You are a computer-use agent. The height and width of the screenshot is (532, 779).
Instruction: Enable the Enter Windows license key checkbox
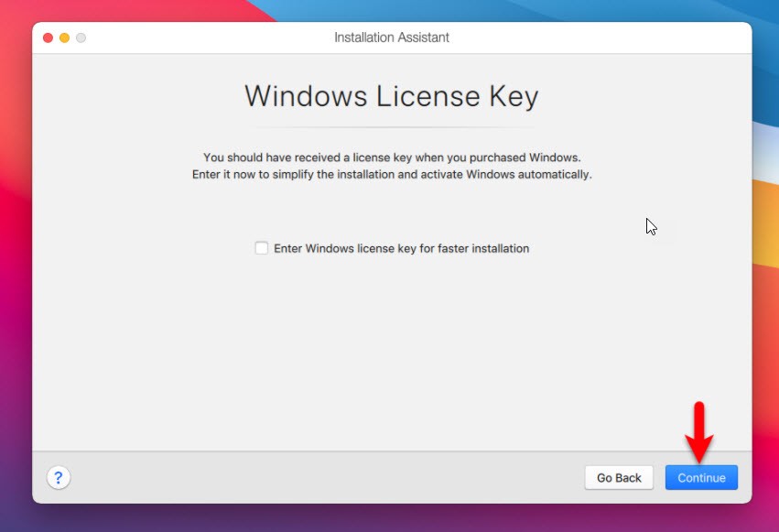[x=261, y=248]
